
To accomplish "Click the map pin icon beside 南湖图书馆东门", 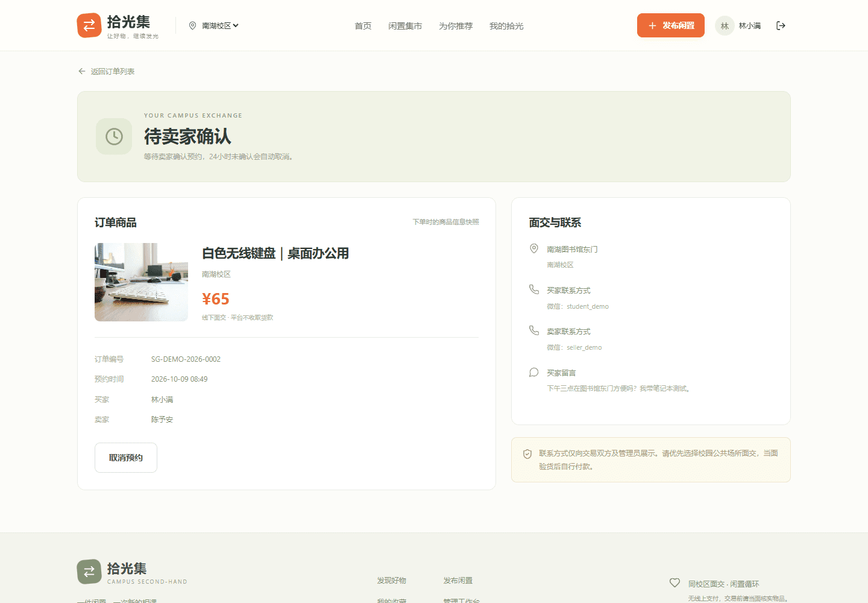I will point(534,248).
